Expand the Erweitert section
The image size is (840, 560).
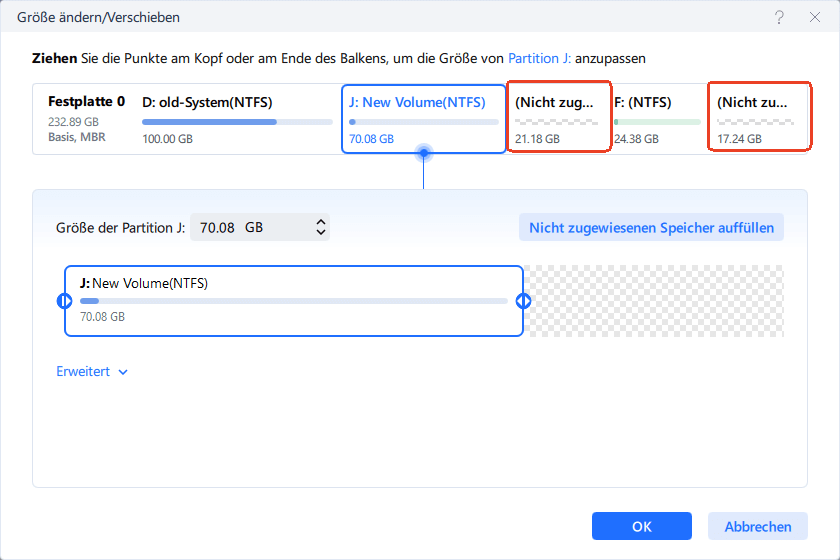92,372
